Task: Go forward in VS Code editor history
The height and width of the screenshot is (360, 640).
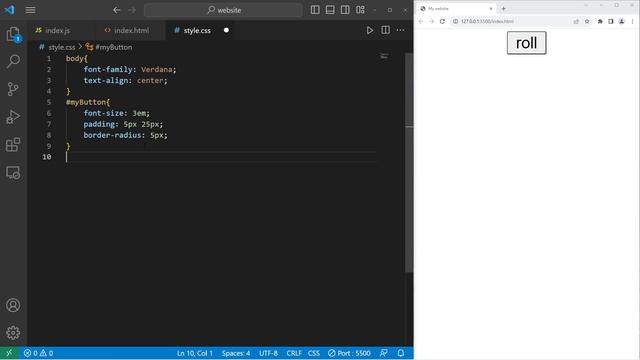Action: (132, 10)
